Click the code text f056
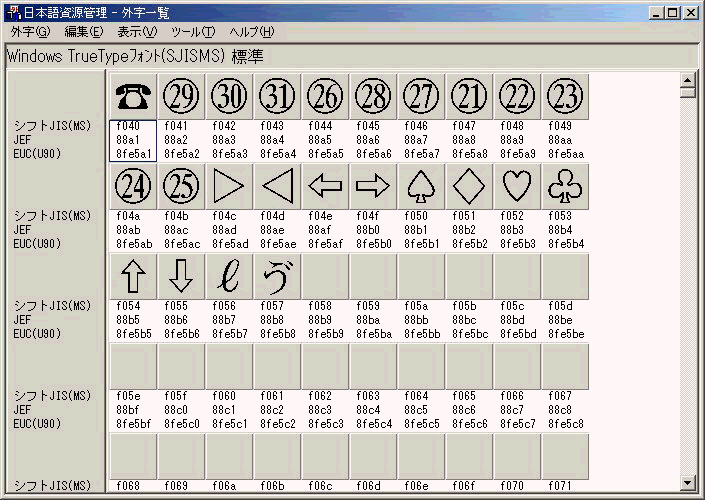The width and height of the screenshot is (705, 500). point(224,306)
